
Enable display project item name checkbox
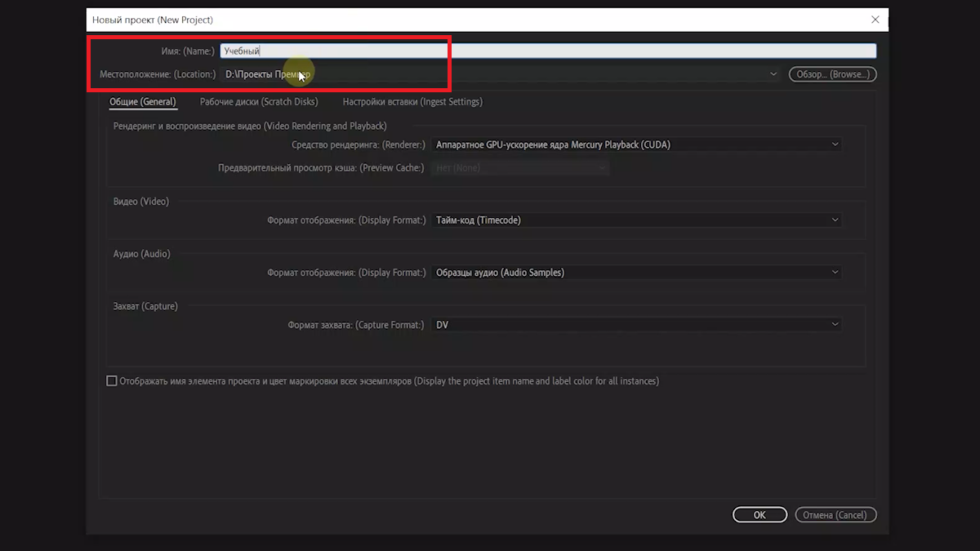click(x=112, y=381)
